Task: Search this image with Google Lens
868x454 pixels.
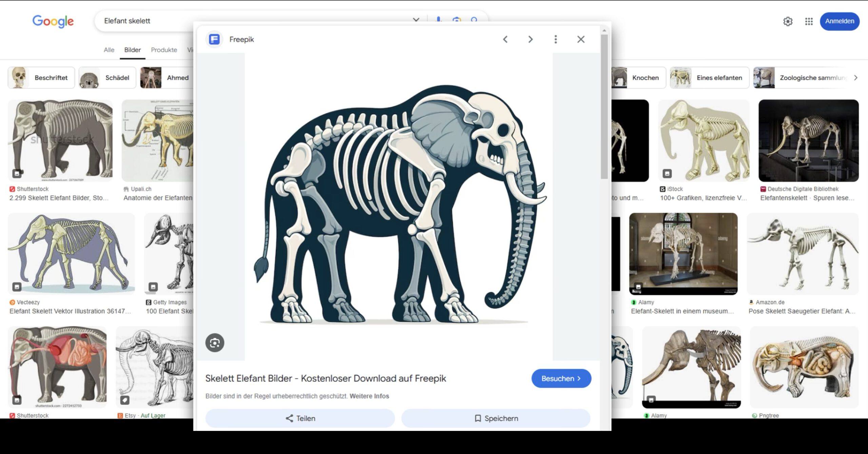Action: coord(215,343)
